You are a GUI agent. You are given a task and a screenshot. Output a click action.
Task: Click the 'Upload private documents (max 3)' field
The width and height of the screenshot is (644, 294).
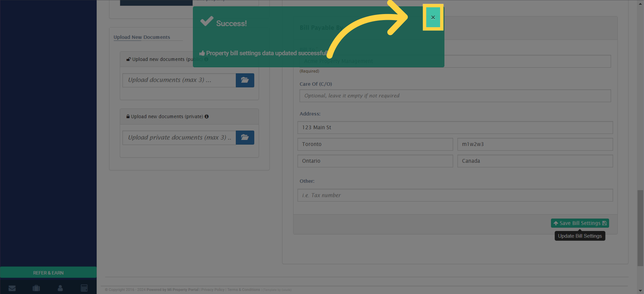click(179, 138)
